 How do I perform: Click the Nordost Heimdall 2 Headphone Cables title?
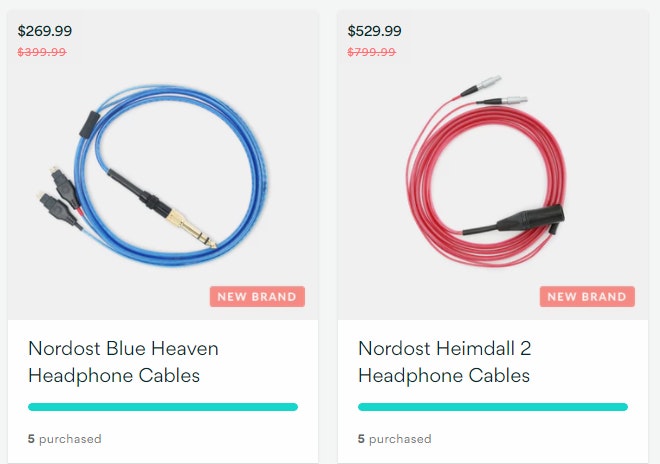(x=444, y=362)
